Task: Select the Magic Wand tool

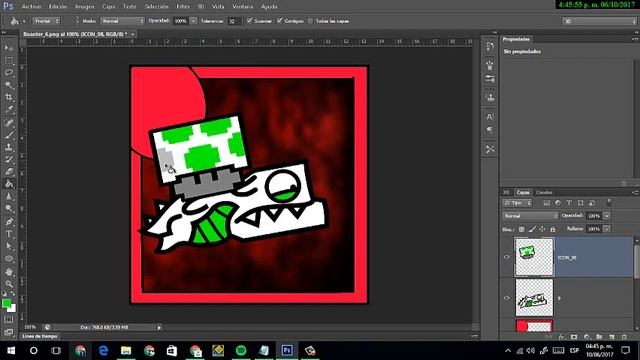Action: click(9, 85)
